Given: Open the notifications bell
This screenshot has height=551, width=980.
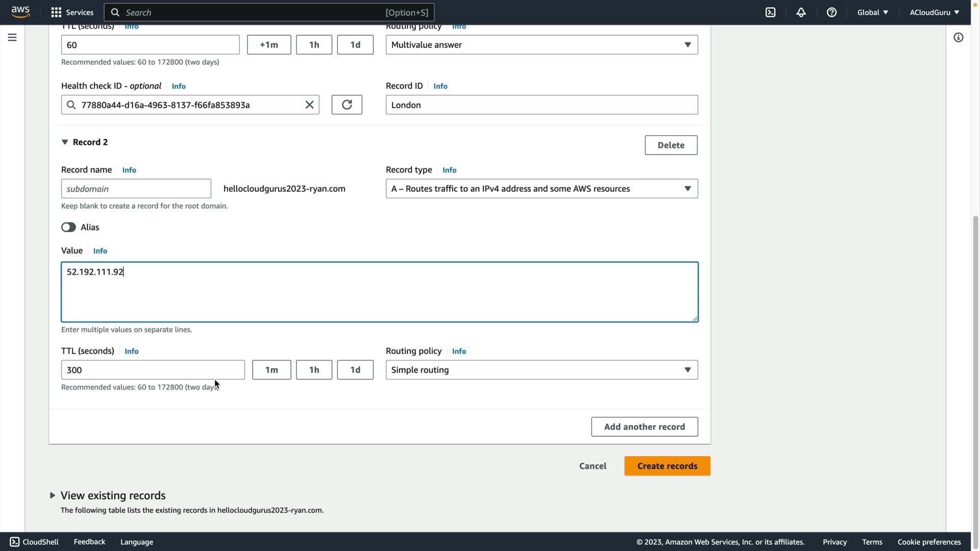Looking at the screenshot, I should tap(801, 12).
